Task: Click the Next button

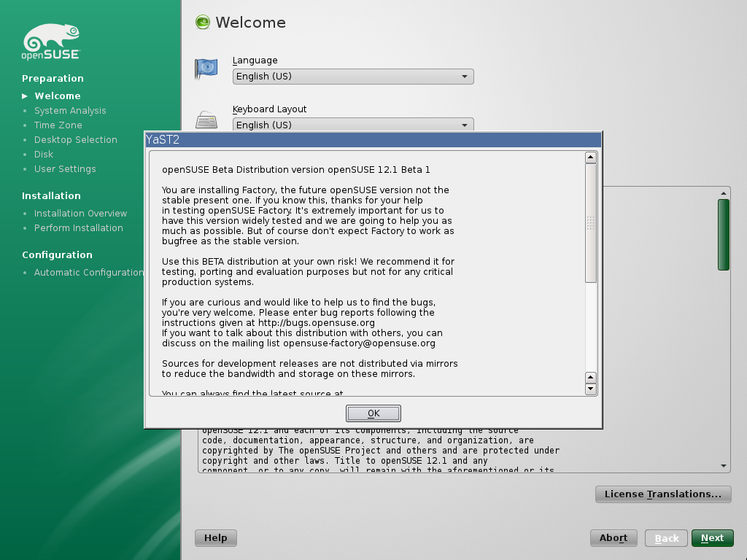Action: [x=712, y=537]
